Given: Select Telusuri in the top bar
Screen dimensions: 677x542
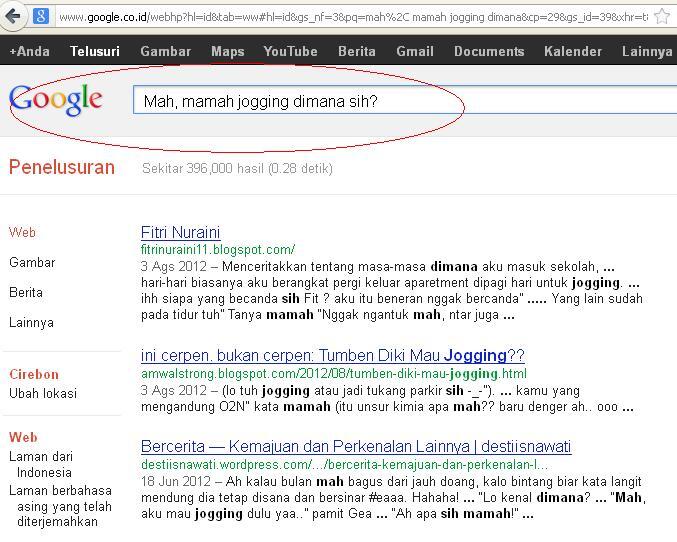Looking at the screenshot, I should pyautogui.click(x=95, y=51).
